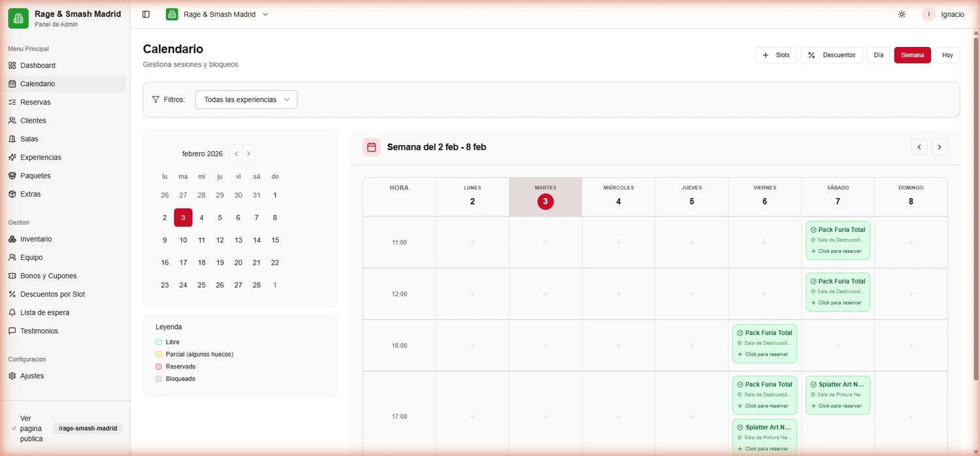Click the Descuentos por Slot percent icon
Viewport: 980px width, 456px height.
coord(12,294)
